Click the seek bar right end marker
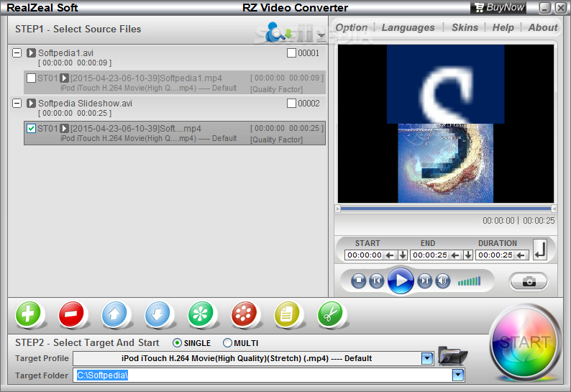The image size is (571, 392). coord(554,209)
